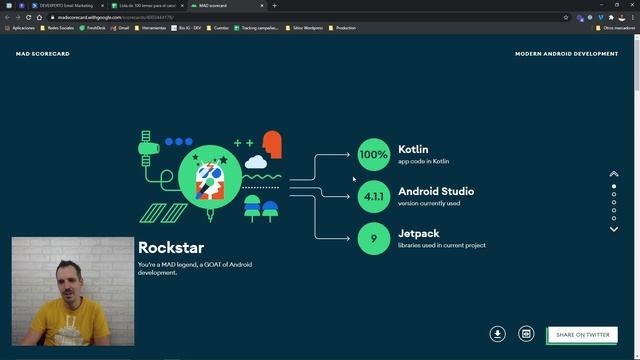The image size is (640, 360).
Task: Switch to DEVEXPERTO Email Marketing tab
Action: pos(66,6)
